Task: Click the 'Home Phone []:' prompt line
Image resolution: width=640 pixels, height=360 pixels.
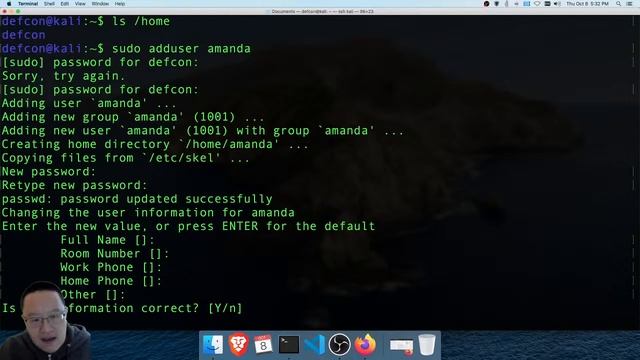Action: point(111,281)
